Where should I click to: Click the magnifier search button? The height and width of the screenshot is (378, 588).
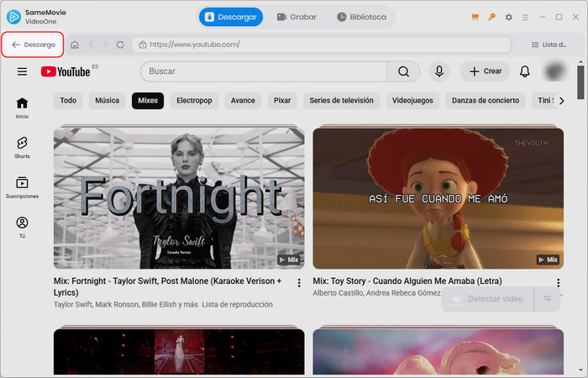(403, 71)
